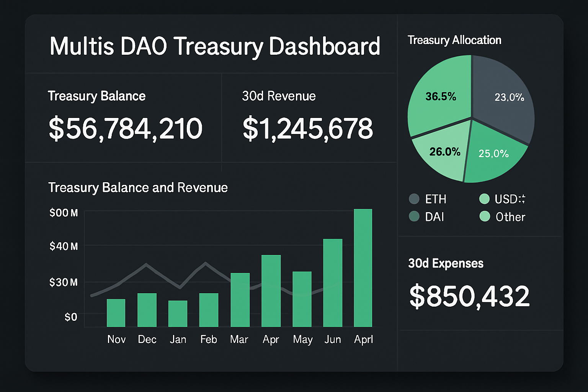Image resolution: width=588 pixels, height=392 pixels.
Task: Click the Nov axis label
Action: (116, 339)
